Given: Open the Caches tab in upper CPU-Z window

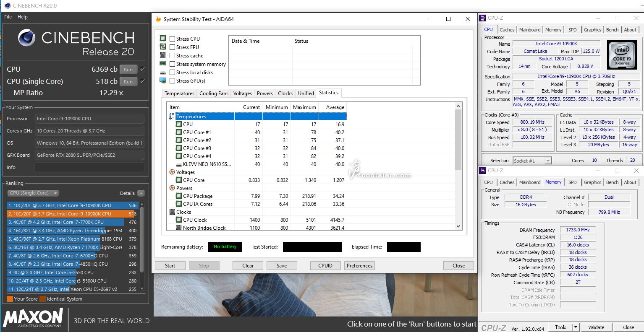Looking at the screenshot, I should (507, 30).
